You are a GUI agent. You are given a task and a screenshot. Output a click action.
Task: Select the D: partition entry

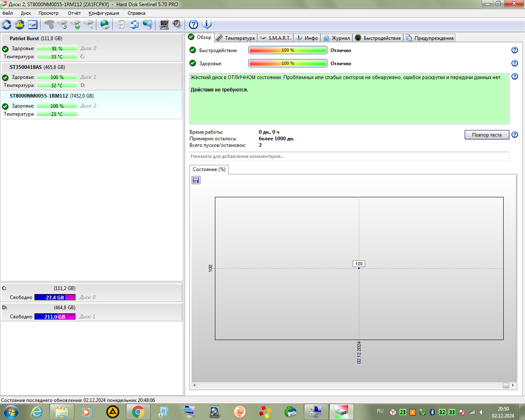click(x=91, y=312)
